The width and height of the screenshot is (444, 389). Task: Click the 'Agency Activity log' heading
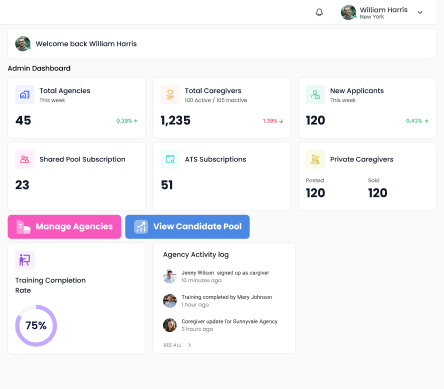pos(196,255)
